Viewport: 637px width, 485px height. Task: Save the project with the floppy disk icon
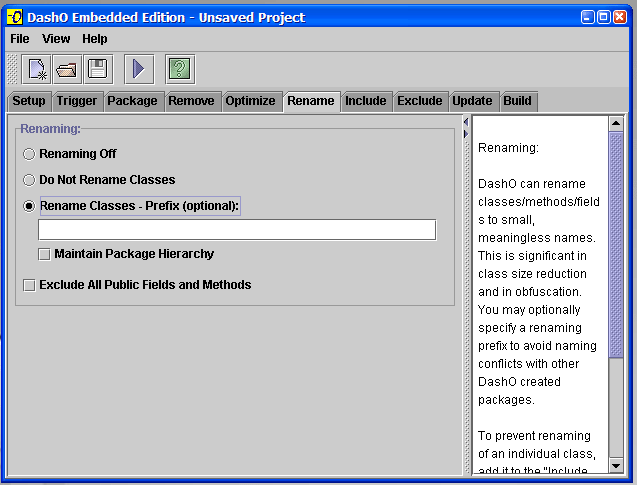[x=98, y=69]
